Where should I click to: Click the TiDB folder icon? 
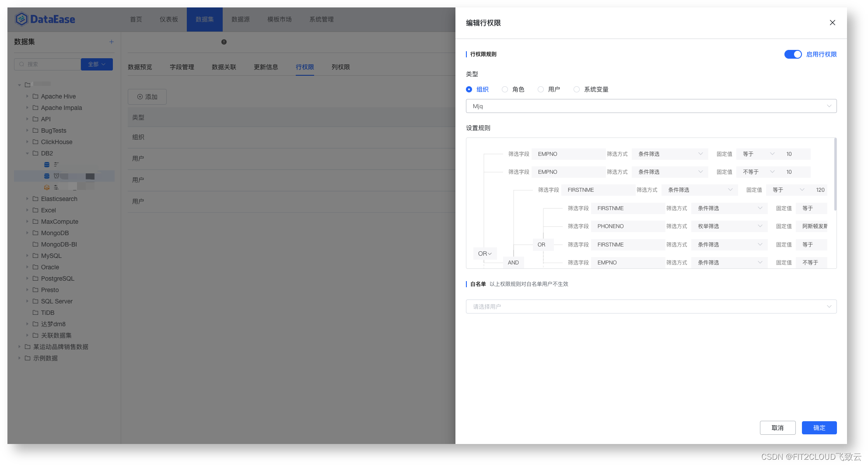click(x=35, y=313)
